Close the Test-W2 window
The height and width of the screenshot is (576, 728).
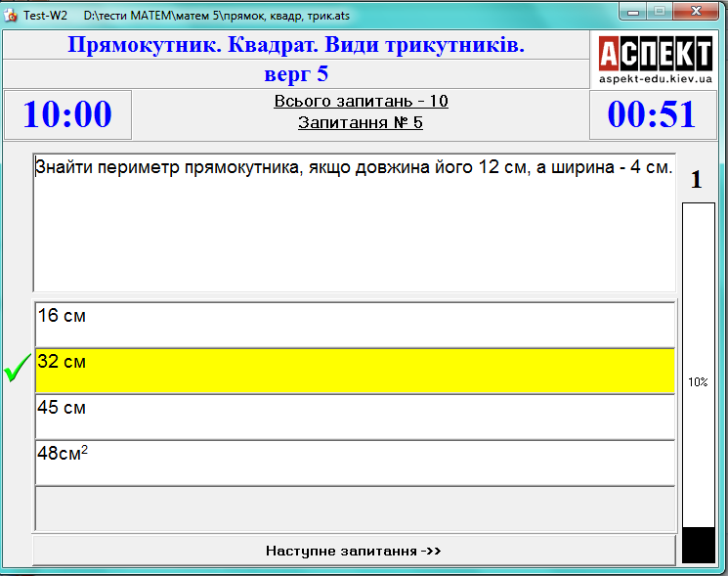[x=696, y=11]
